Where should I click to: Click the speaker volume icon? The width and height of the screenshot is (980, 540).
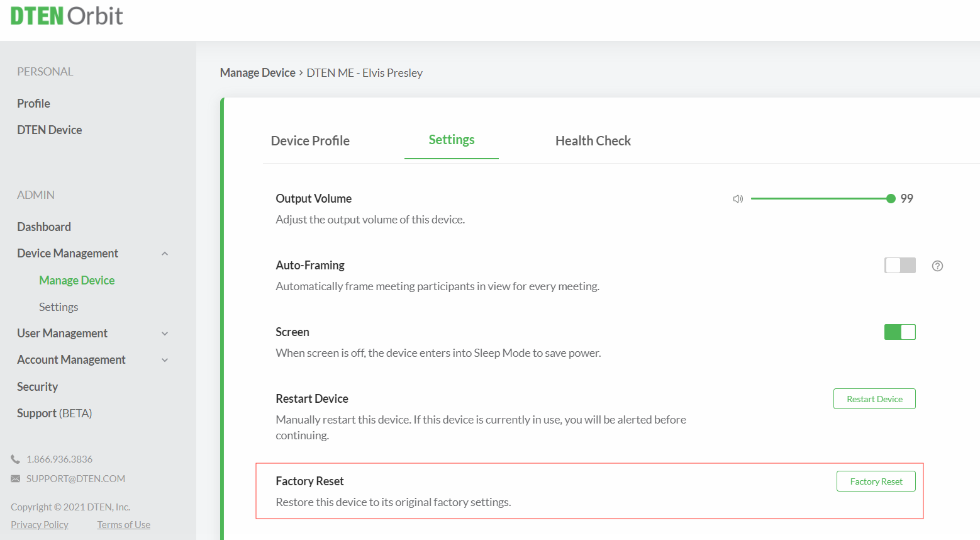click(738, 199)
